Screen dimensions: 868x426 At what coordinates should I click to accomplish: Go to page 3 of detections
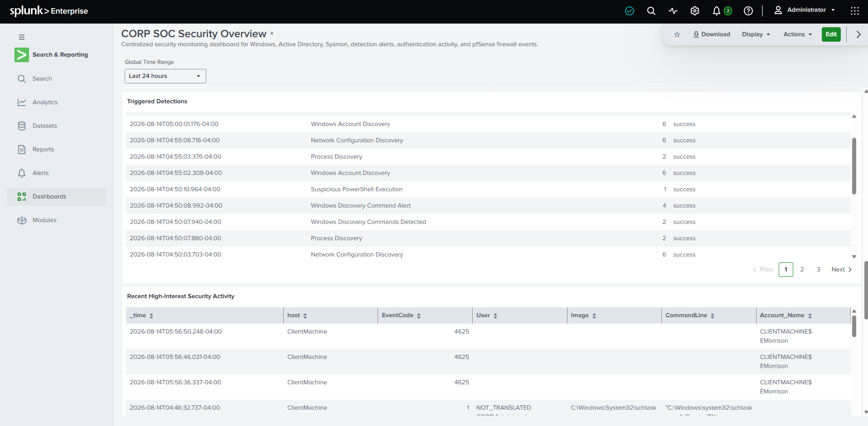click(x=819, y=270)
